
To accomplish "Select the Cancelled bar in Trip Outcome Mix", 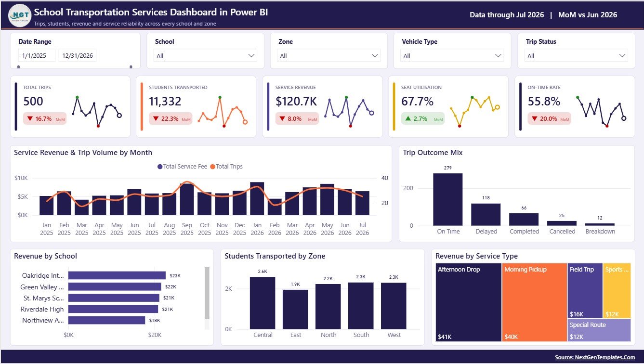I will click(562, 223).
